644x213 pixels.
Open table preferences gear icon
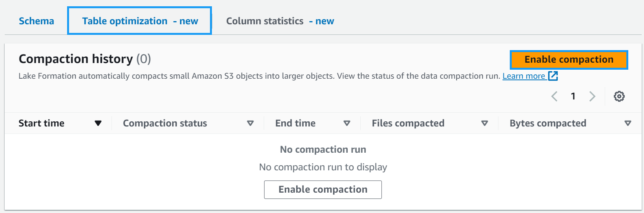click(619, 96)
